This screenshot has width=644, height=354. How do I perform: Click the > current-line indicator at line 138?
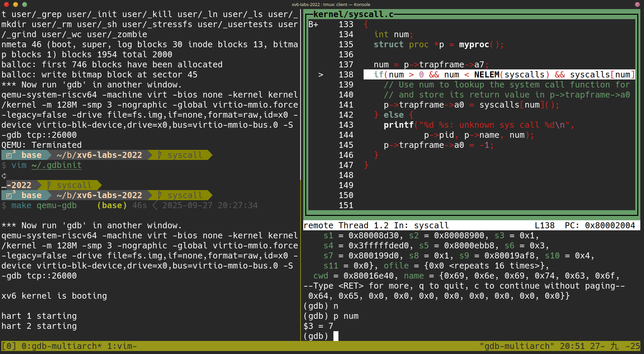[321, 75]
